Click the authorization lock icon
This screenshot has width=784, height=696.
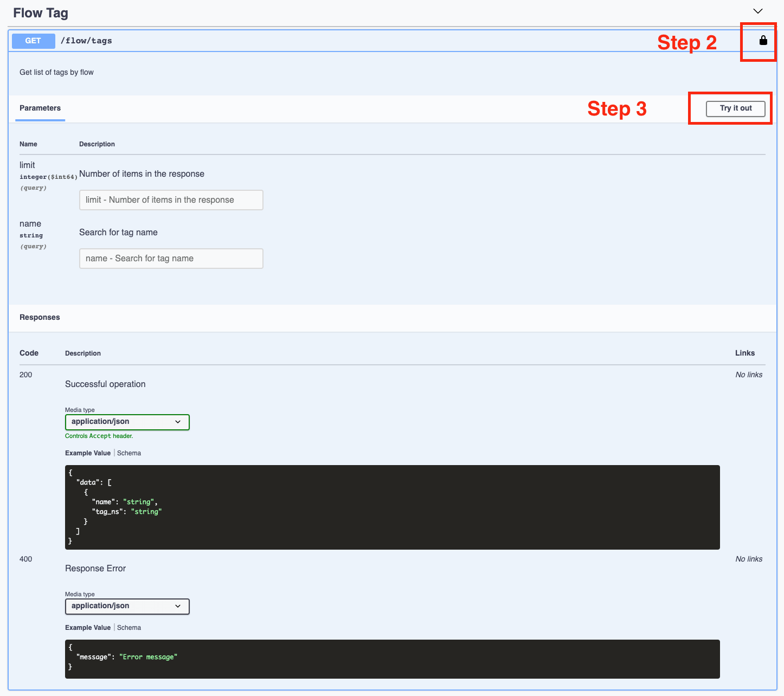tap(763, 40)
